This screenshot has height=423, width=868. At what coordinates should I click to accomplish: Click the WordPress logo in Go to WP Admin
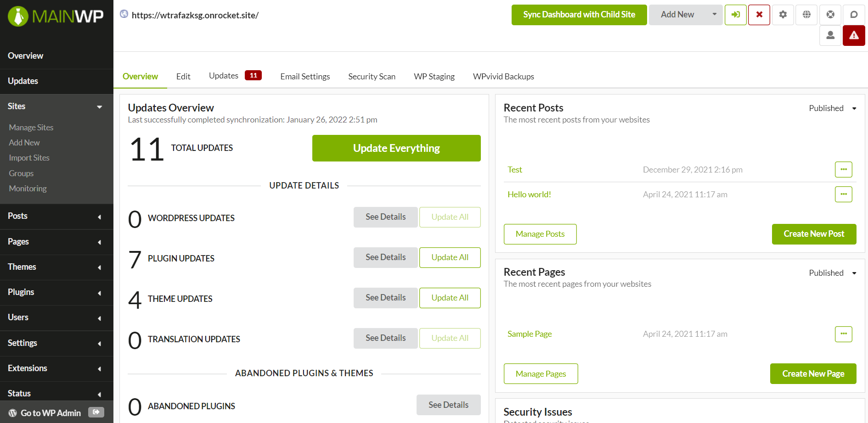(x=13, y=413)
